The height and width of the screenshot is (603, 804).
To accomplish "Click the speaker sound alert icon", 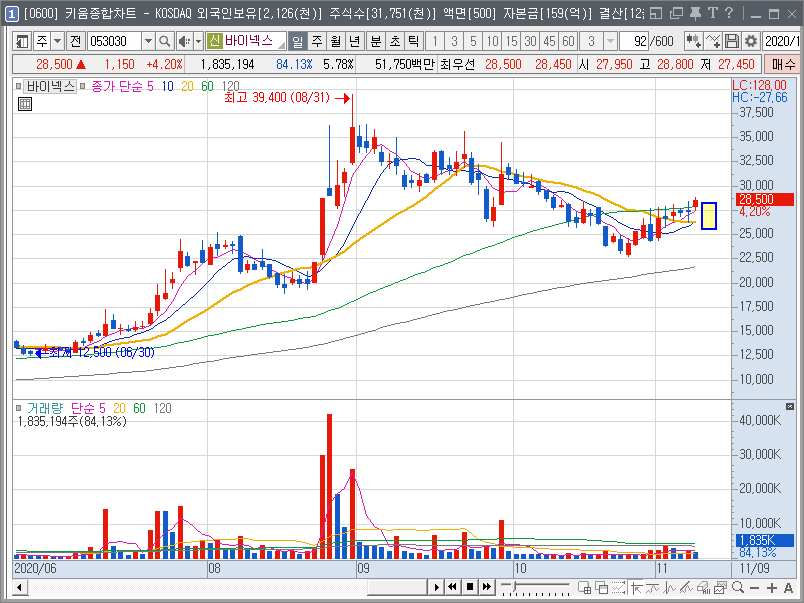I will 184,41.
